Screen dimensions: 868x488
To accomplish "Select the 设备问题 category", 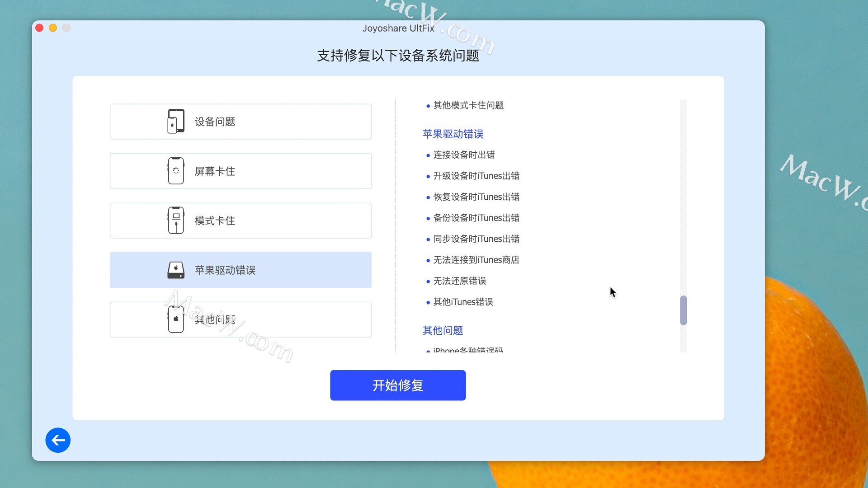I will [x=241, y=122].
